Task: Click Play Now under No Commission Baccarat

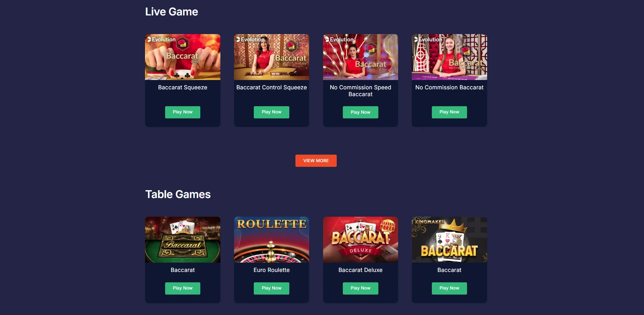Action: tap(449, 112)
